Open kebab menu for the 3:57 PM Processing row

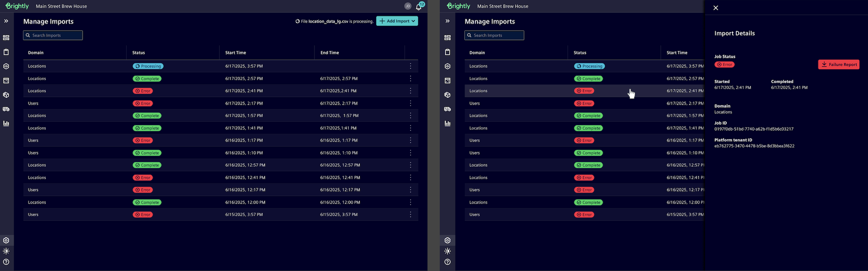(411, 66)
